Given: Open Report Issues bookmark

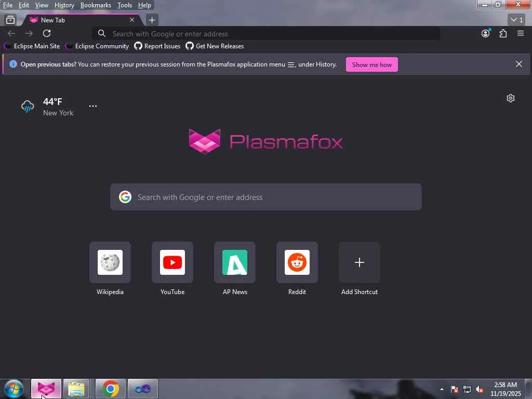Looking at the screenshot, I should coord(157,46).
